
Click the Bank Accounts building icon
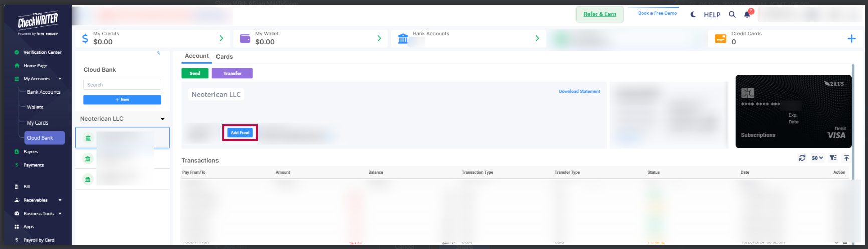tap(403, 38)
